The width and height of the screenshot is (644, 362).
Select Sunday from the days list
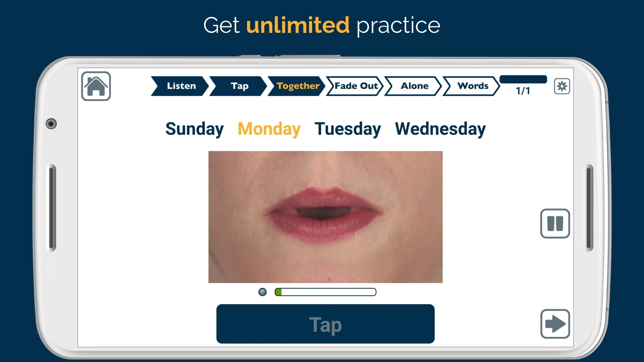195,129
